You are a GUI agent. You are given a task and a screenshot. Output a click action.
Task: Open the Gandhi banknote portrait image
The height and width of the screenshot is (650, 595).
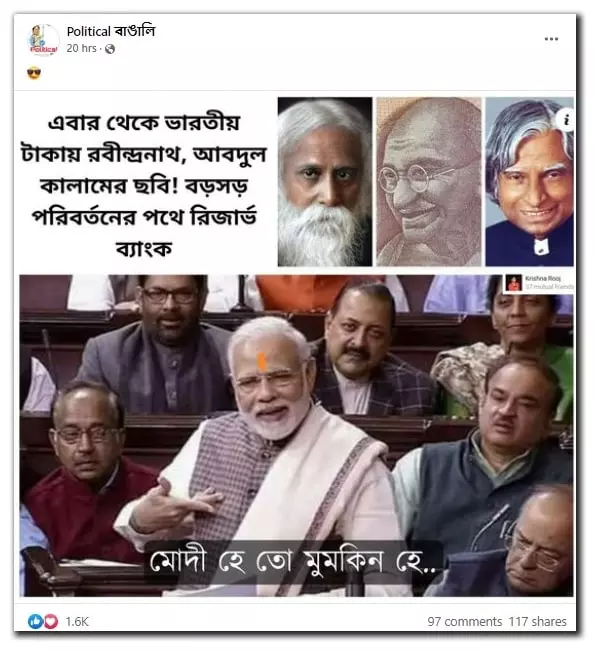(x=429, y=182)
